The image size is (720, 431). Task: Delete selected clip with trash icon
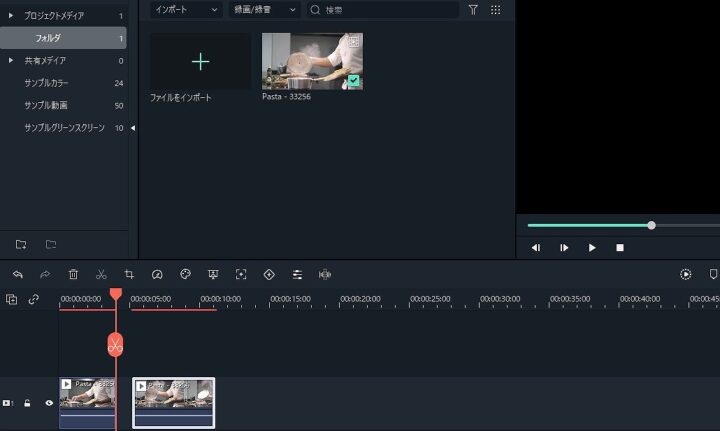[x=73, y=274]
